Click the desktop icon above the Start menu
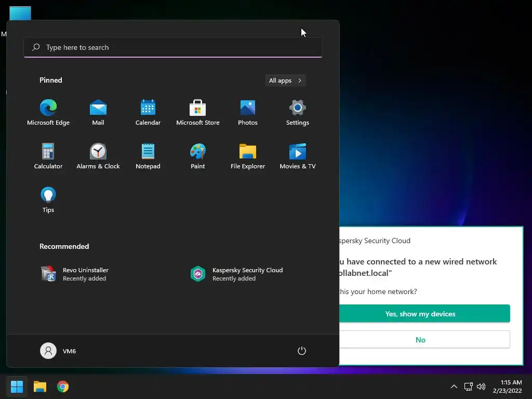The width and height of the screenshot is (532, 399). click(x=20, y=13)
